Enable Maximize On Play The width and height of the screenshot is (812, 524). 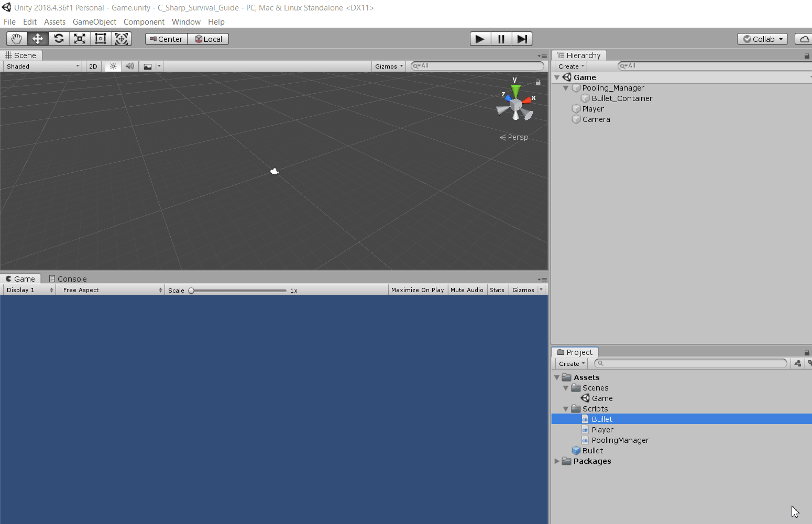(x=418, y=290)
